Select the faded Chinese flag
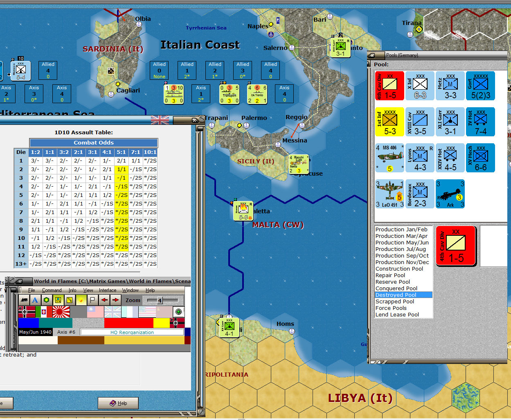Screen dimensions: 511x420 coord(95,312)
